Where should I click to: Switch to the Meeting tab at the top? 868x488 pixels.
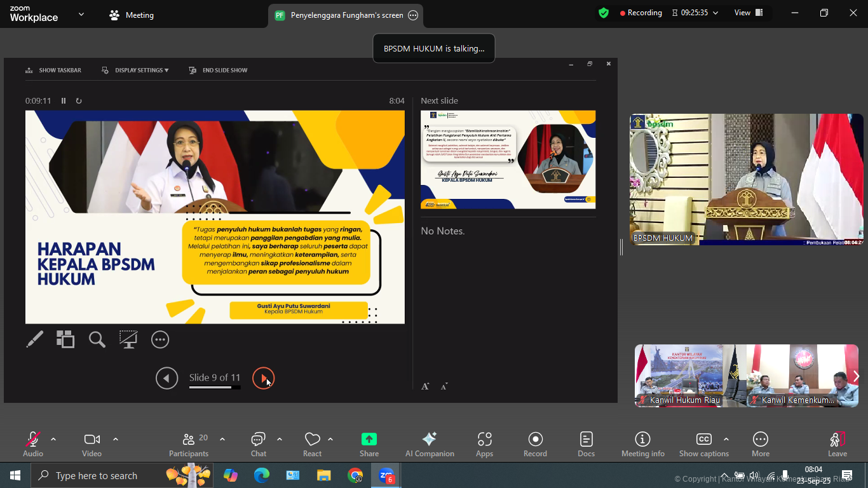[x=132, y=14]
